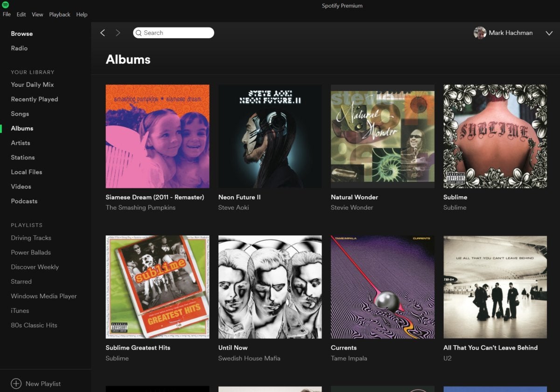Image resolution: width=560 pixels, height=392 pixels.
Task: Open the Edit menu
Action: (21, 14)
